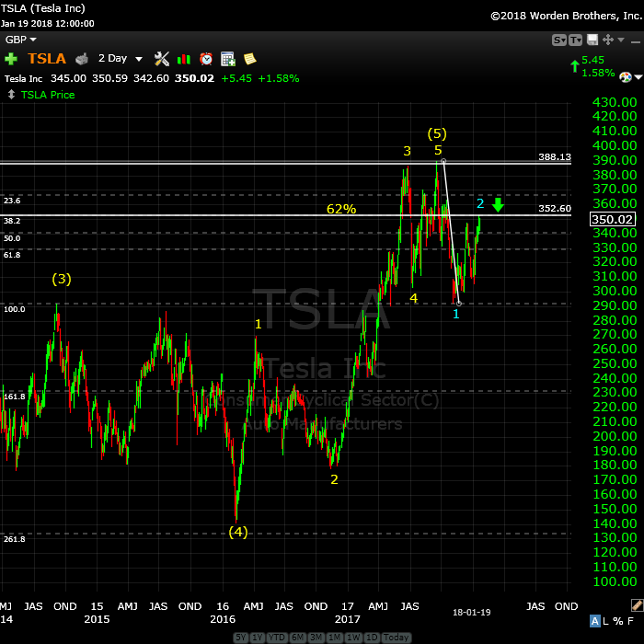Screen dimensions: 644x644
Task: Select the 5Y time span button
Action: pyautogui.click(x=241, y=638)
